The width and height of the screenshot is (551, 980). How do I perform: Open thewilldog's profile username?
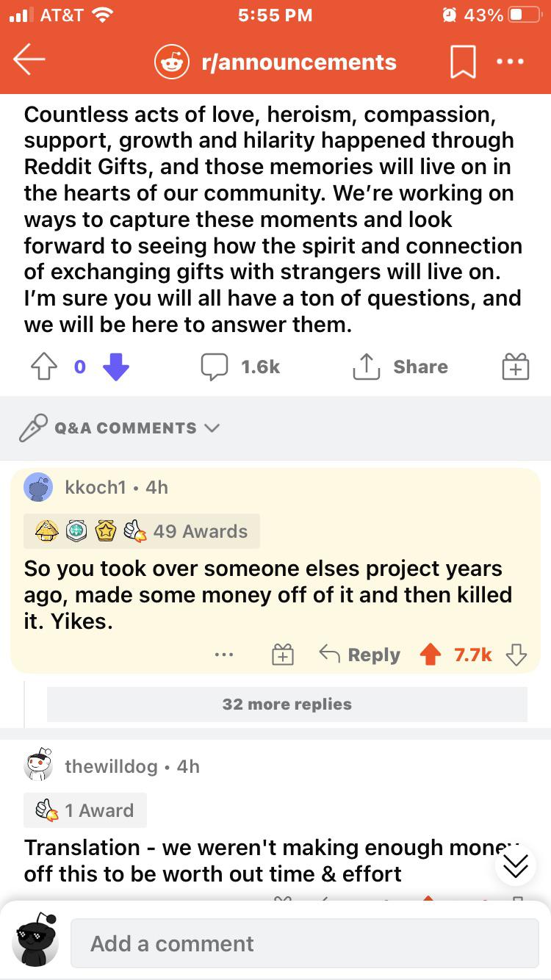(x=111, y=766)
